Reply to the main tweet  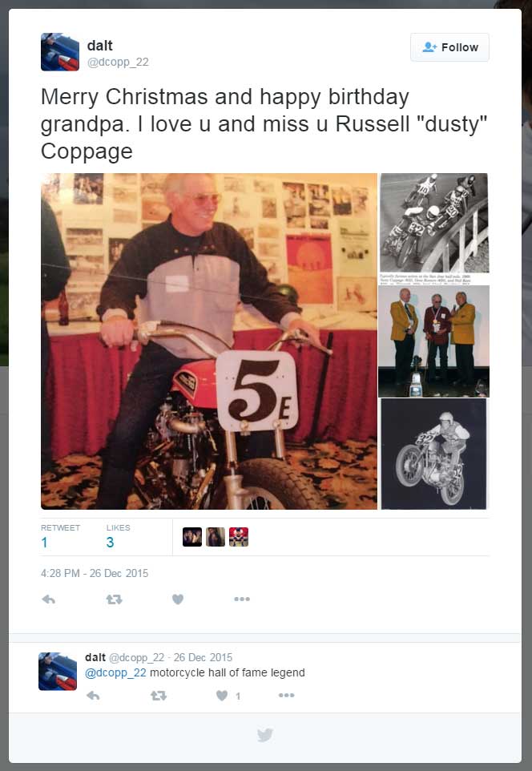[48, 599]
